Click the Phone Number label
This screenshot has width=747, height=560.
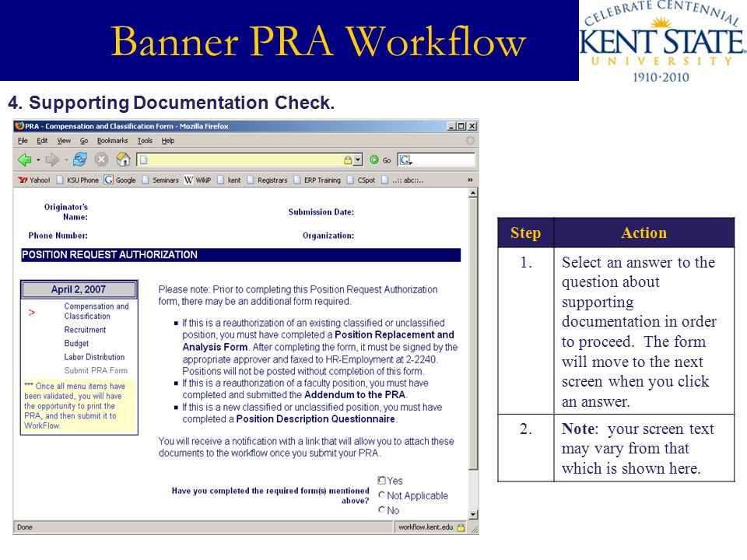click(58, 235)
